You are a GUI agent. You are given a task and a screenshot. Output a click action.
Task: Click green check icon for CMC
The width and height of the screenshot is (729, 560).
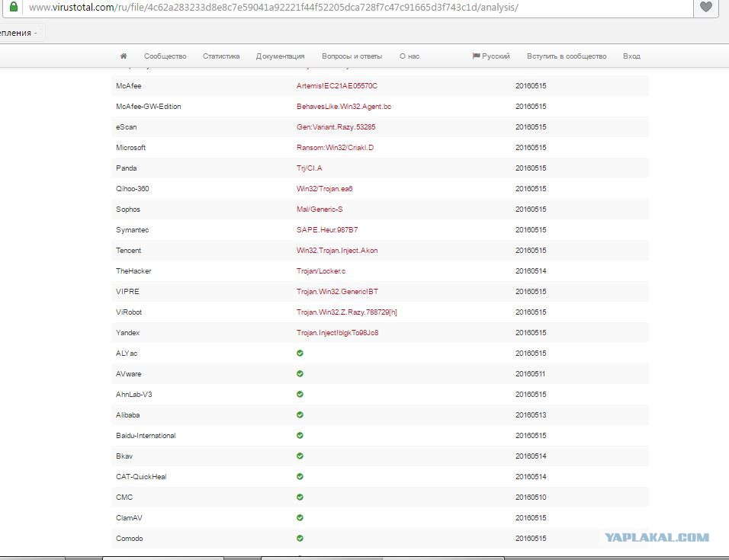[300, 497]
